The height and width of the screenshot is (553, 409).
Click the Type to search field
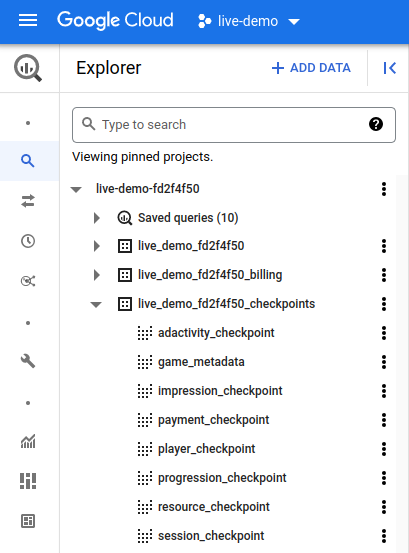[234, 125]
